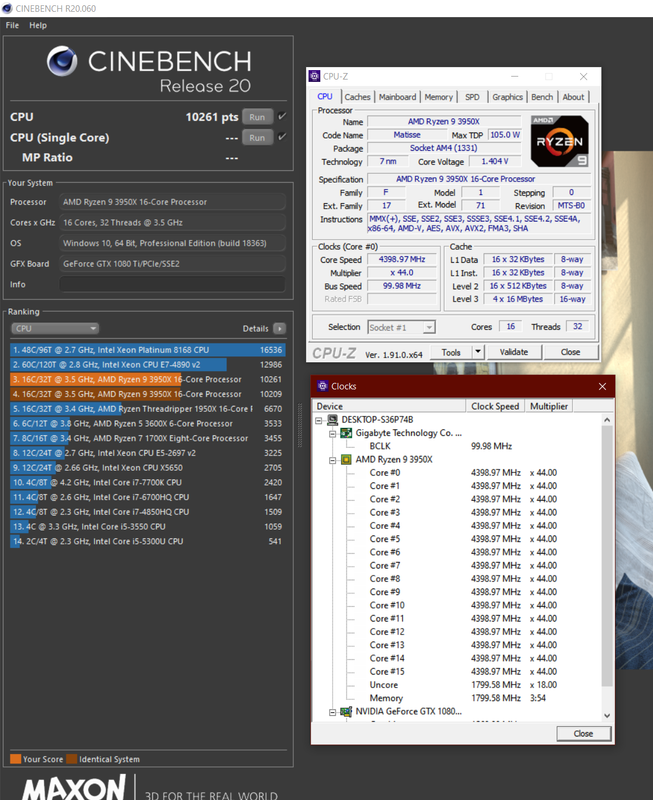Open the CPU ranking type dropdown

click(x=55, y=329)
